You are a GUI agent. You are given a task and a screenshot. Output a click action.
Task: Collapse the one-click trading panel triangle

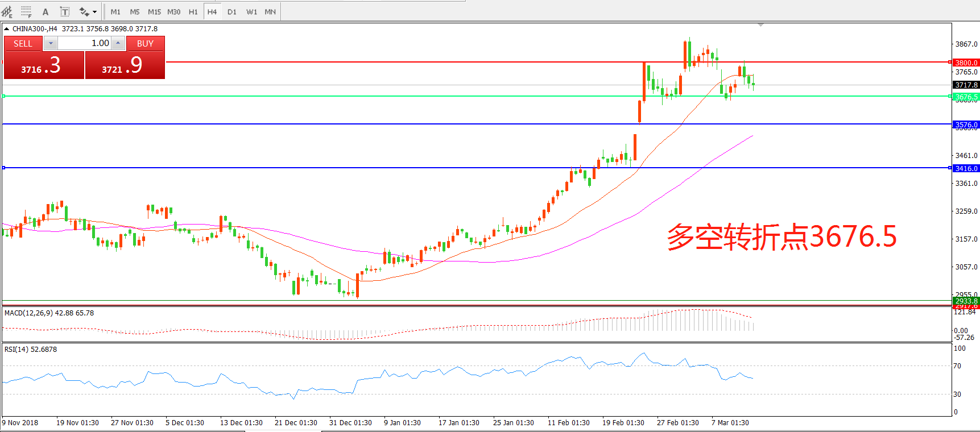6,29
